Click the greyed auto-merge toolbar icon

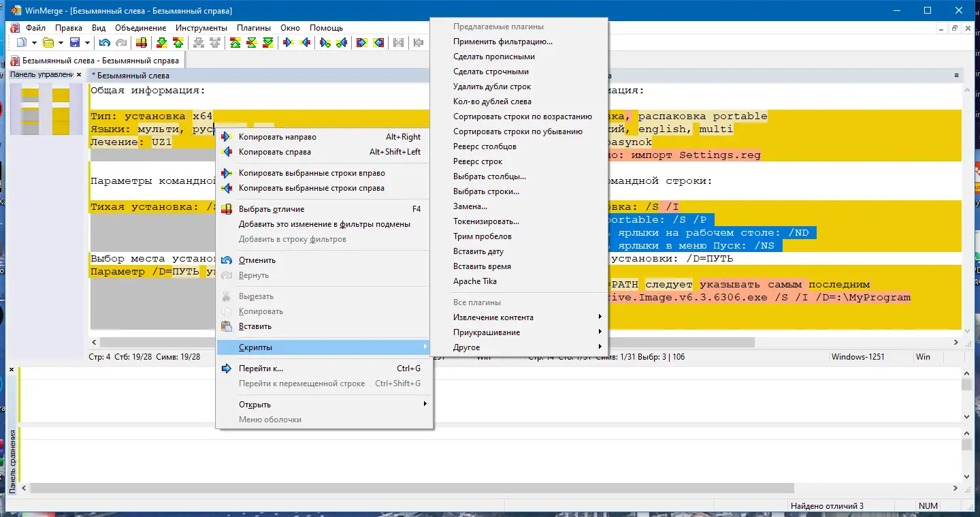[x=399, y=43]
